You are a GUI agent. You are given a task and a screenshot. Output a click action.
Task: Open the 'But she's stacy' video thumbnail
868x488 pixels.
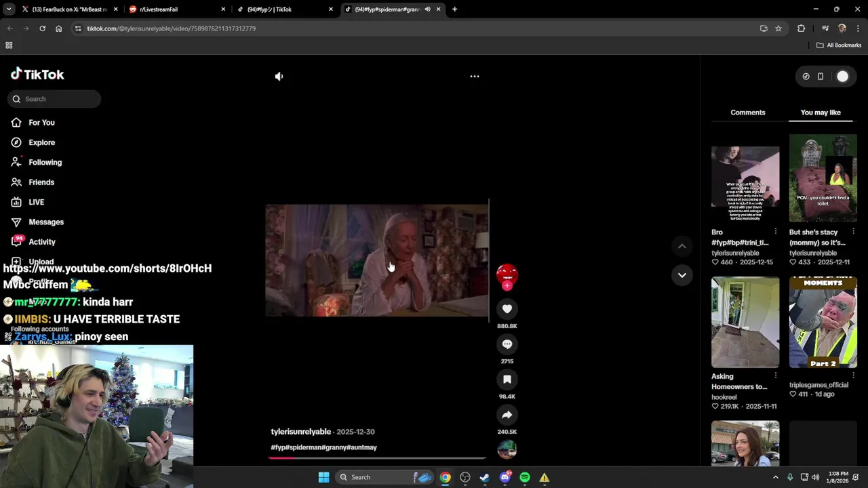coord(823,178)
